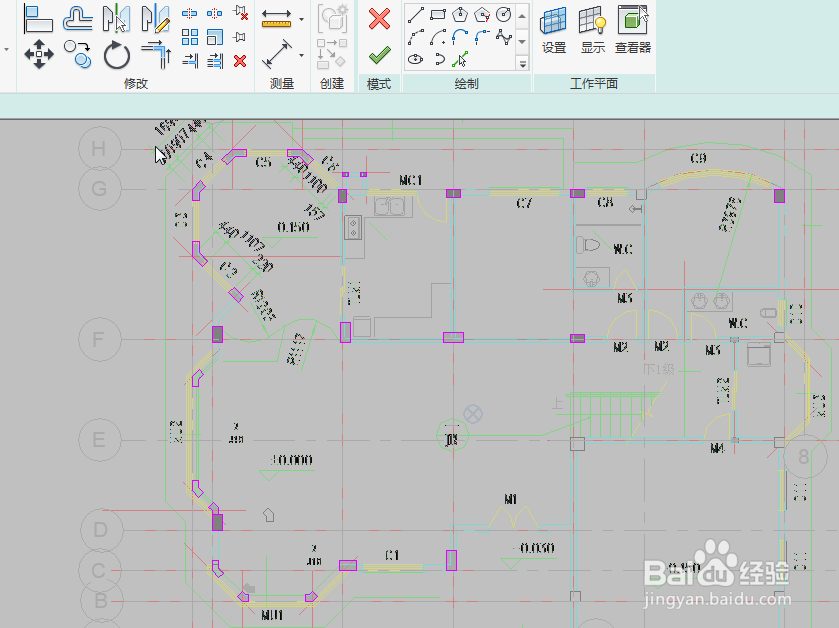Image resolution: width=839 pixels, height=628 pixels.
Task: Select the Partial Ellipse tool
Action: 439,59
